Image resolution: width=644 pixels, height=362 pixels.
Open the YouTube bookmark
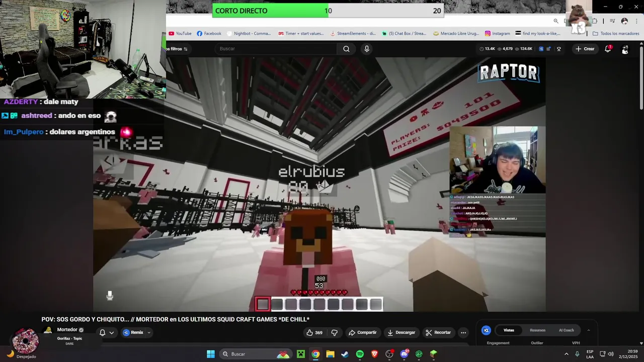coord(180,34)
